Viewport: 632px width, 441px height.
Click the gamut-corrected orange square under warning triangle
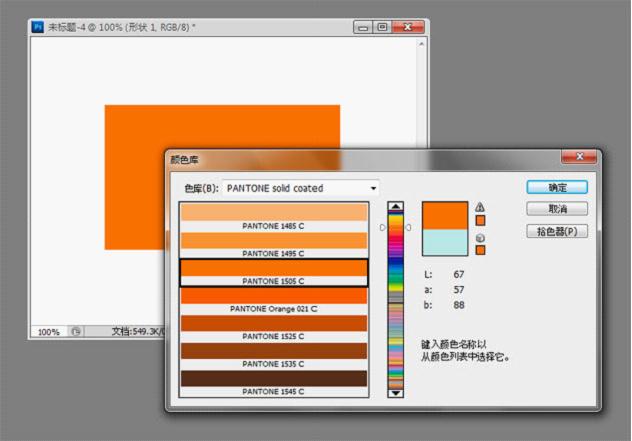coord(480,220)
